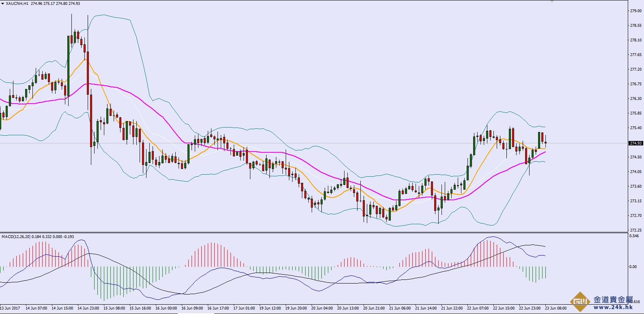Viewport: 644px width, 314px height.
Task: Click the 276.75 price scale label
Action: (x=636, y=84)
